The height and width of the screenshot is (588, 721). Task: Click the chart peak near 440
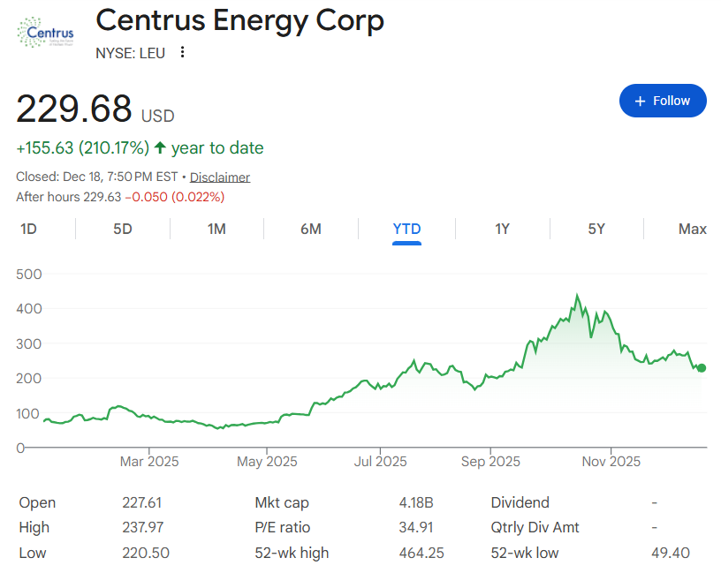coord(578,297)
